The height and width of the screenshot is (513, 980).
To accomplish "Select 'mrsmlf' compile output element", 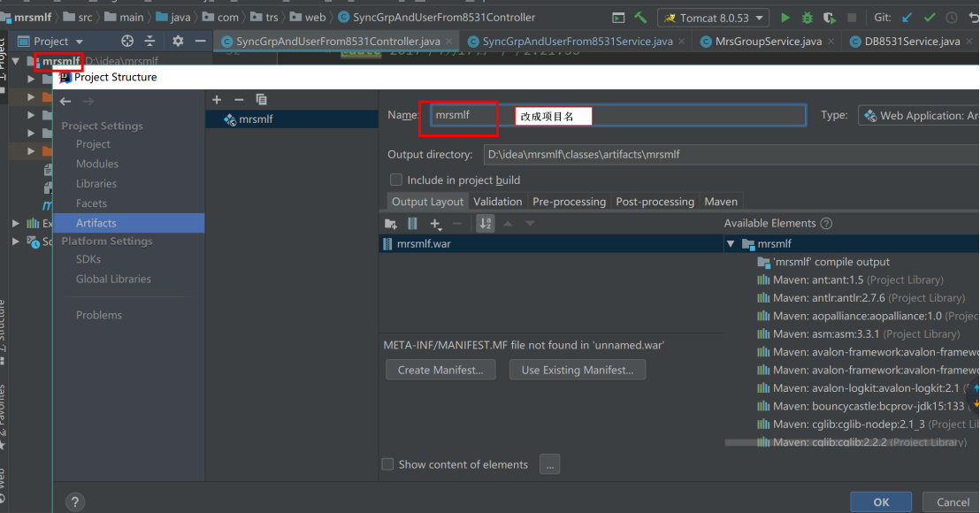I will pyautogui.click(x=831, y=262).
